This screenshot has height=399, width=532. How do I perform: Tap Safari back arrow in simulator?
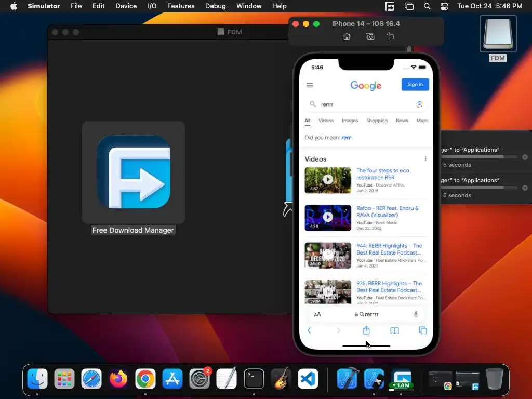309,330
